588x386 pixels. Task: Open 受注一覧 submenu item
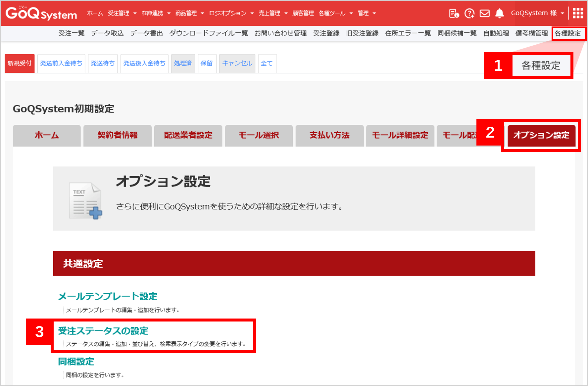[72, 33]
